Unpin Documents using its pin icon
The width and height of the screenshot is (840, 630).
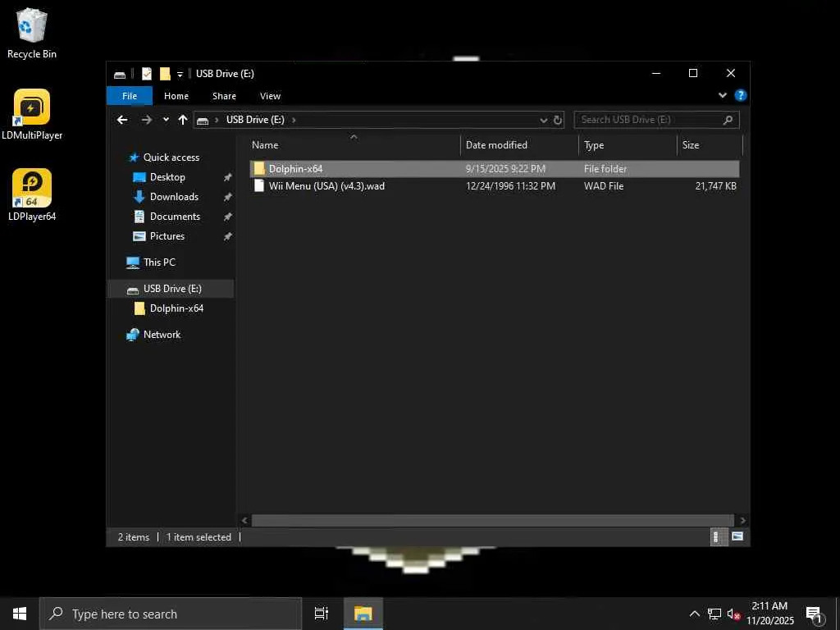coord(227,217)
